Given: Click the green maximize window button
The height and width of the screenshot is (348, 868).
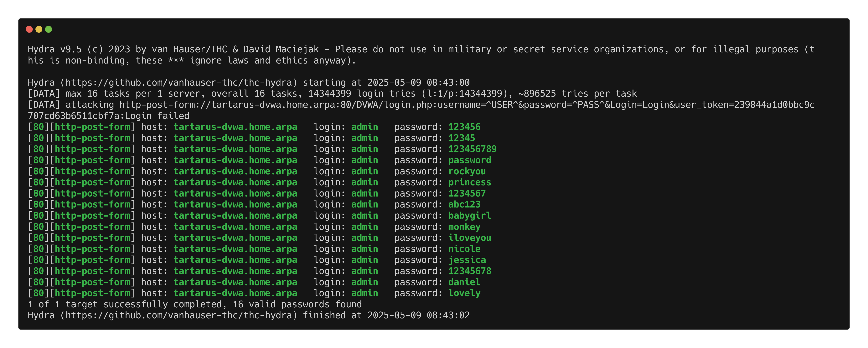Looking at the screenshot, I should (49, 29).
